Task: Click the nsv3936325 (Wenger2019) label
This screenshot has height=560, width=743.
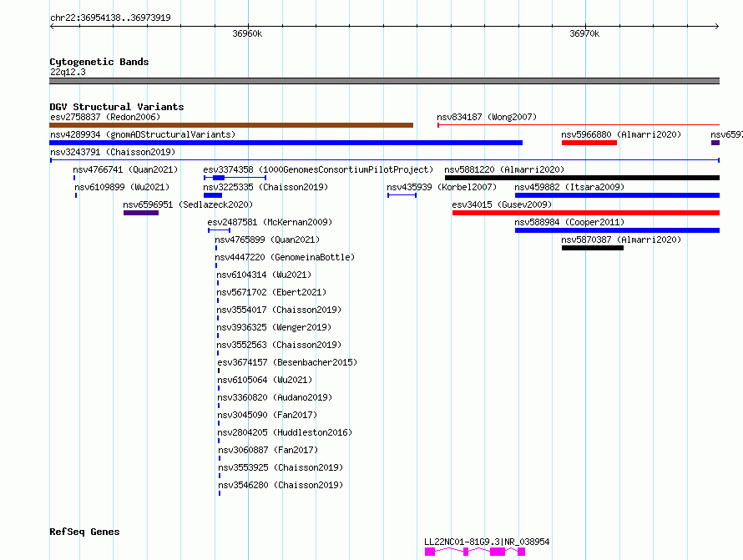Action: click(x=274, y=327)
